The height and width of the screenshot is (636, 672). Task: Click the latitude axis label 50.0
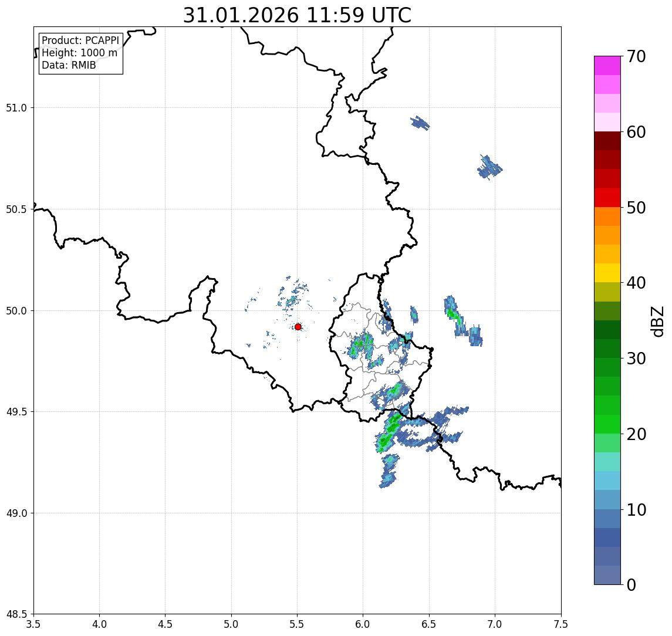(16, 311)
